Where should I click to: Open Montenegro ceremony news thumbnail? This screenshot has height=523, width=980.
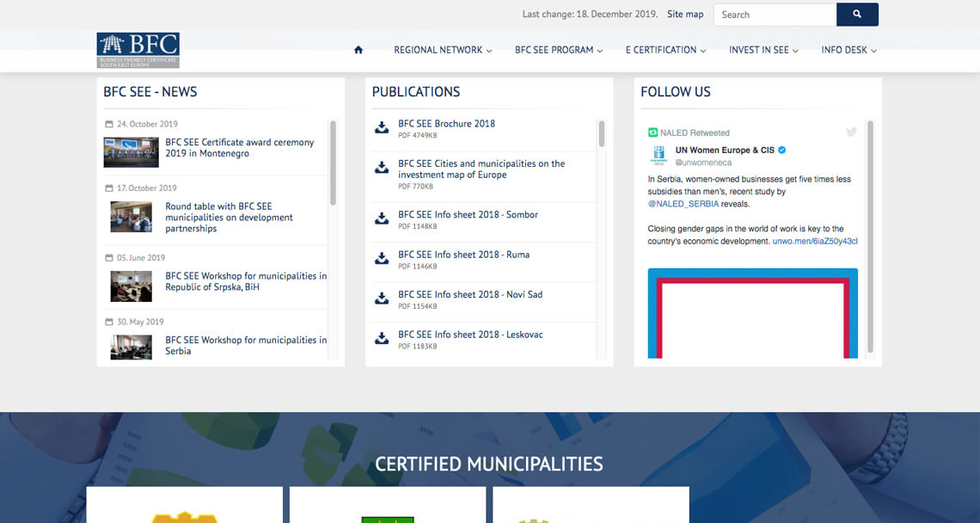pos(132,152)
